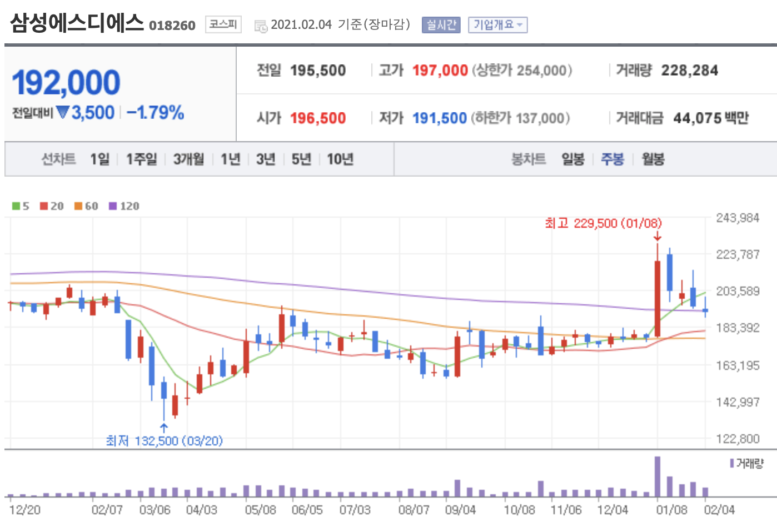Click the 최고 229,500 (01/08) high label

tap(603, 223)
